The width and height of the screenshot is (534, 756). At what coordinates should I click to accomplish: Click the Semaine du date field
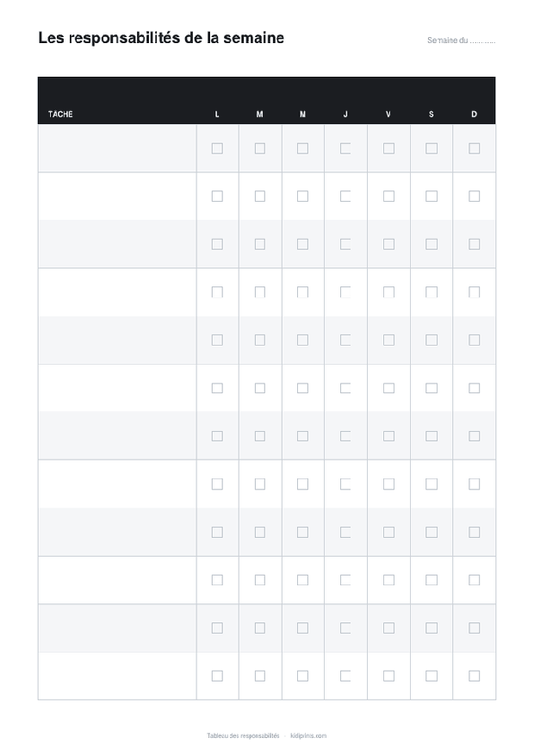[462, 41]
